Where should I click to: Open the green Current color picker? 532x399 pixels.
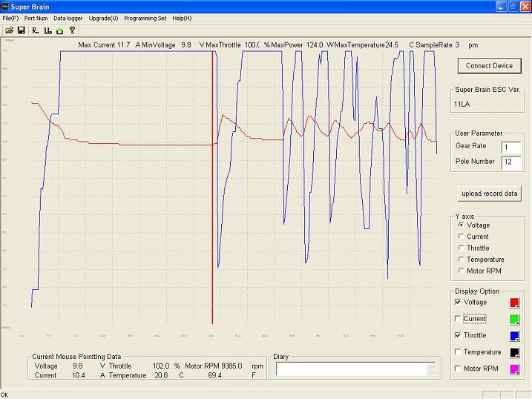pos(514,320)
